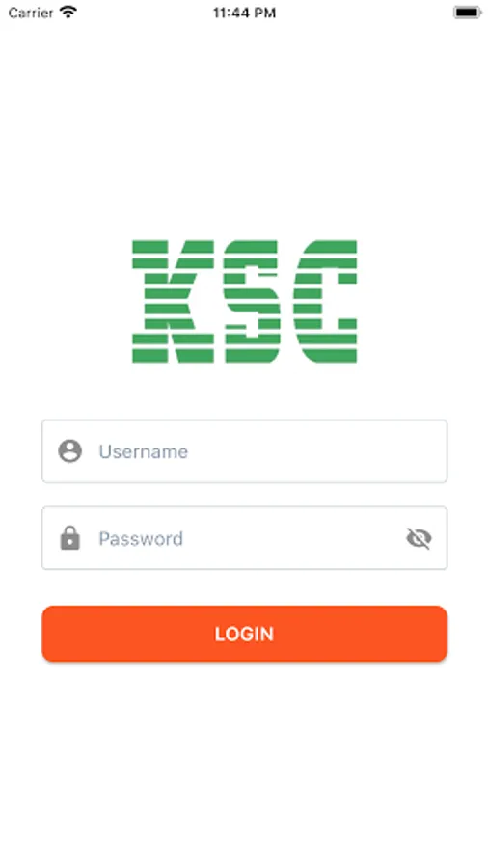The image size is (488, 868).
Task: Focus the Password input field
Action: pos(245,538)
